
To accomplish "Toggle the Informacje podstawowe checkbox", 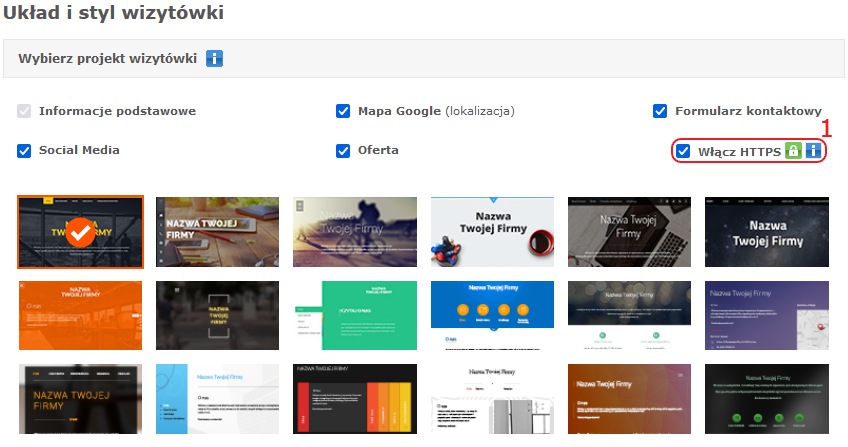I will (24, 111).
